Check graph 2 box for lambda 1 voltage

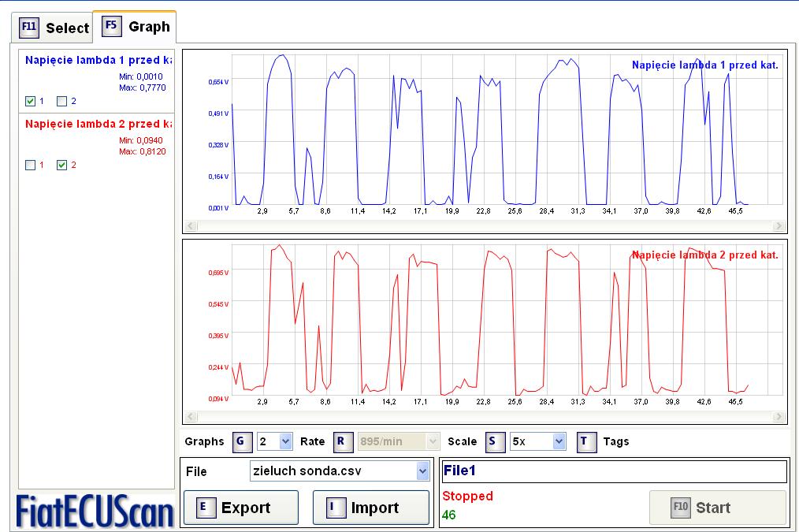tap(62, 101)
